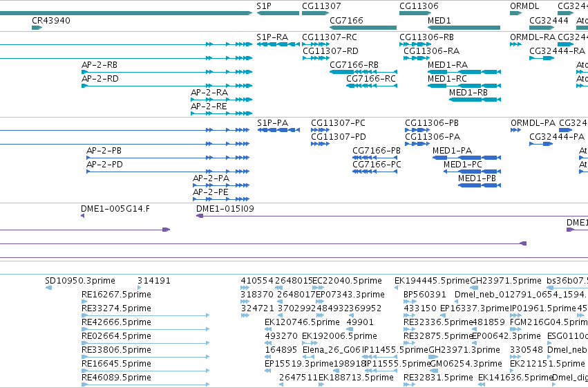
Task: Select the CG32444-RA transcript
Action: pyautogui.click(x=542, y=58)
